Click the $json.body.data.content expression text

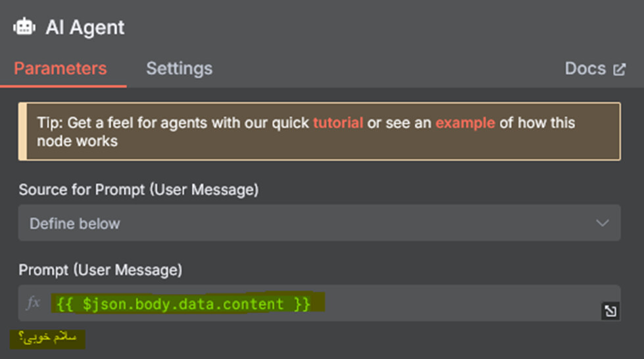point(183,304)
